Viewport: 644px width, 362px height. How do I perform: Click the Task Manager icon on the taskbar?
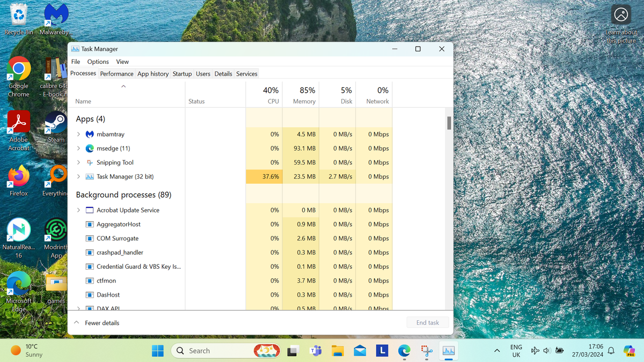[x=448, y=350]
